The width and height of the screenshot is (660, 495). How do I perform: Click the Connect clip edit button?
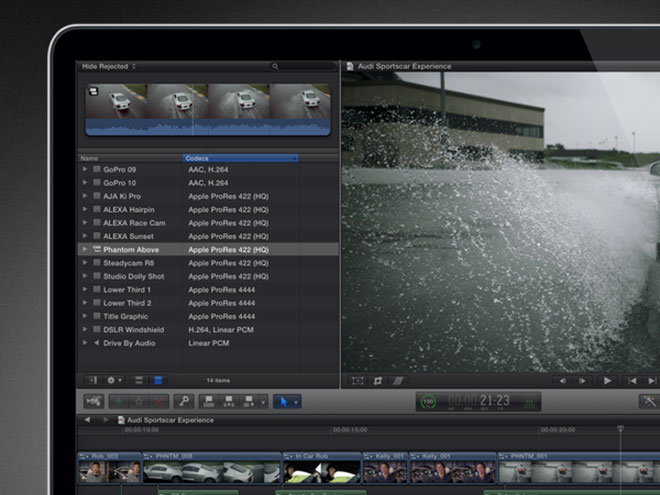point(209,402)
